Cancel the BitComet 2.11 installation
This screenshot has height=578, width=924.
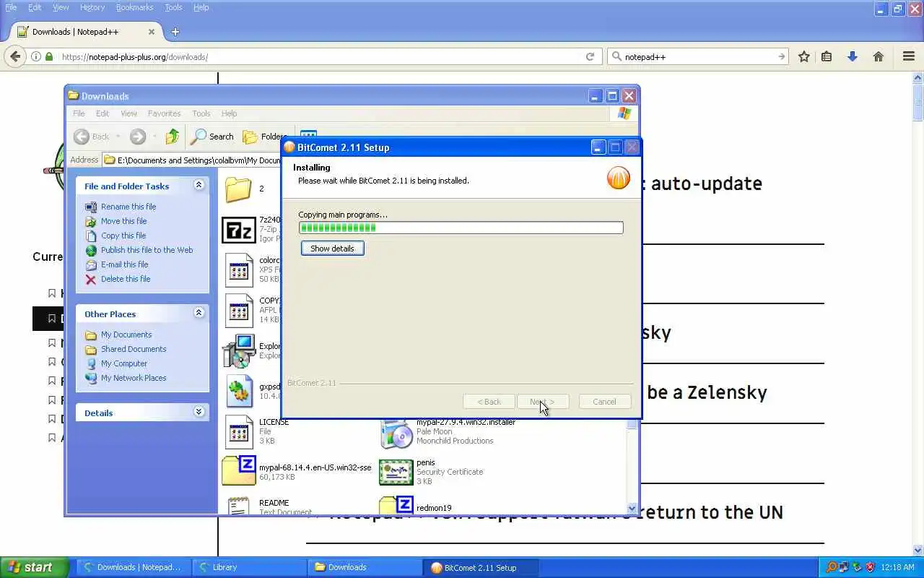click(x=604, y=402)
